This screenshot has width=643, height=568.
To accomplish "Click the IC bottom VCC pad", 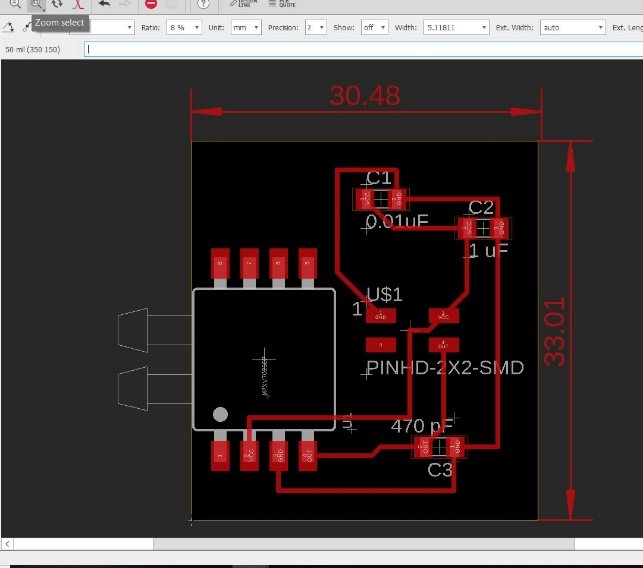I will tap(249, 456).
